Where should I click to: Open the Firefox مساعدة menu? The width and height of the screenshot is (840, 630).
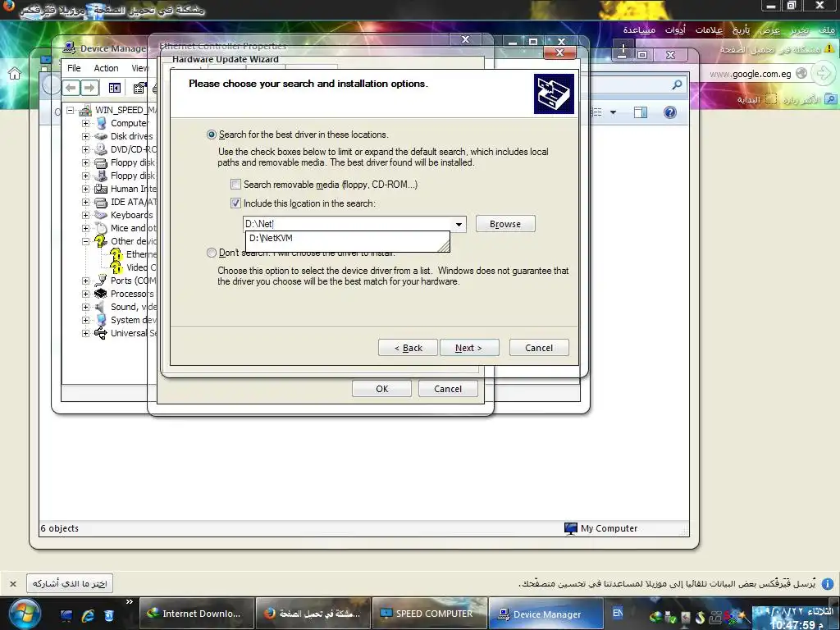click(x=639, y=30)
